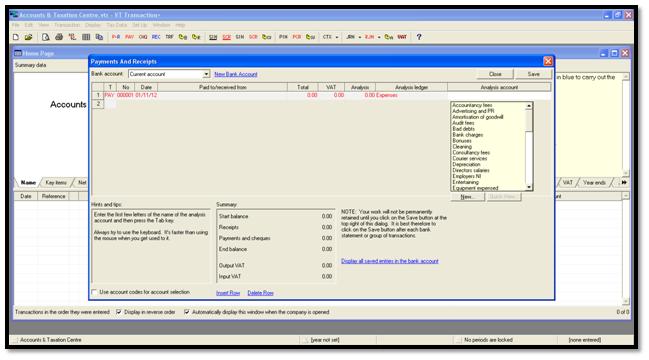Click the copy pages toolbar icon
This screenshot has height=360, width=649.
[x=99, y=37]
